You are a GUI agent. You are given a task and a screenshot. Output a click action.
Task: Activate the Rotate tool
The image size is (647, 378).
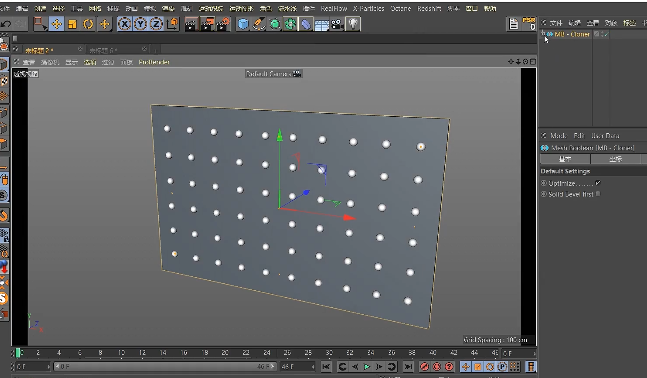(88, 24)
